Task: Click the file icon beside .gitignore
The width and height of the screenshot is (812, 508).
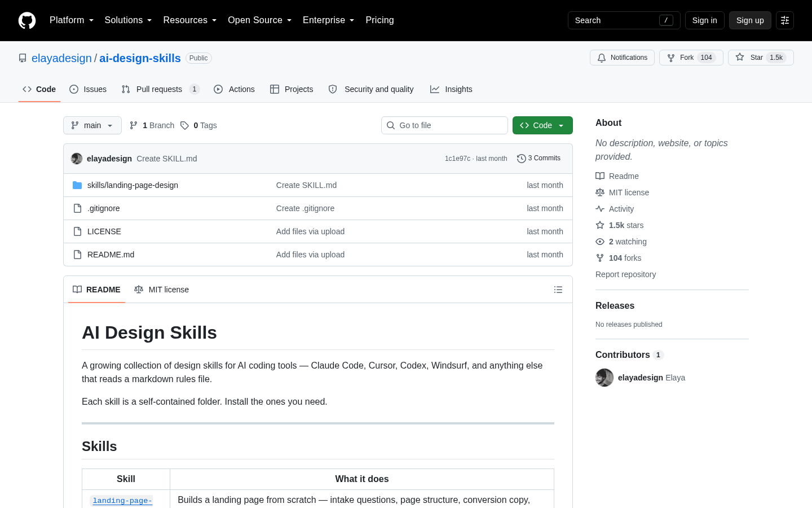Action: click(77, 208)
